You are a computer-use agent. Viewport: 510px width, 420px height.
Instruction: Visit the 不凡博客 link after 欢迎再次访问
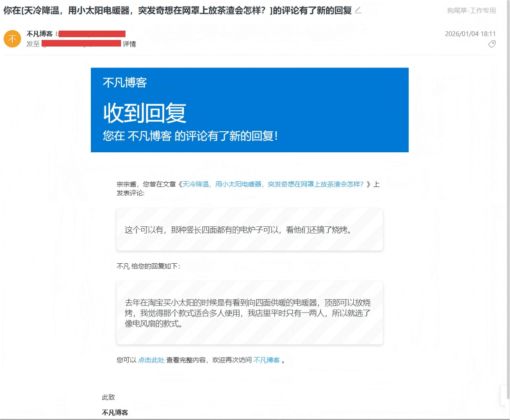(266, 360)
